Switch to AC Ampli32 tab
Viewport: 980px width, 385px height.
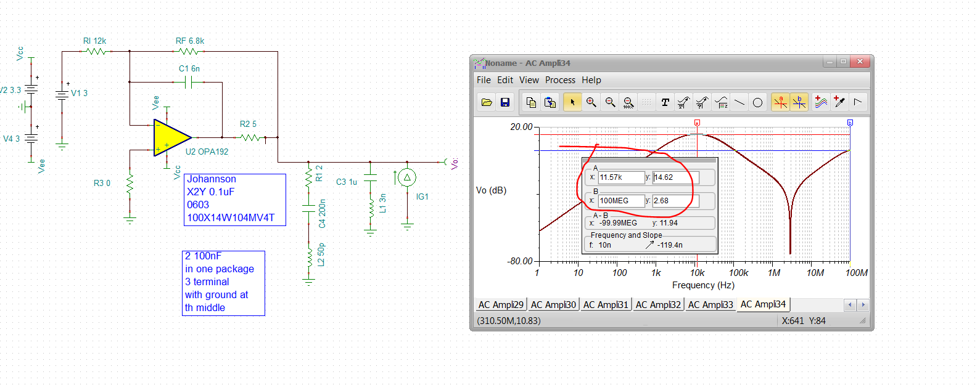click(x=658, y=305)
